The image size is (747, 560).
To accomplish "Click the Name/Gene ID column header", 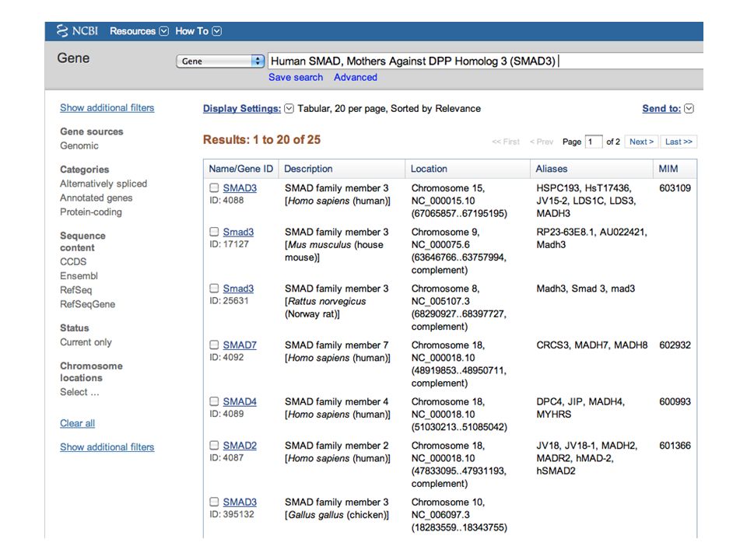I will point(241,169).
